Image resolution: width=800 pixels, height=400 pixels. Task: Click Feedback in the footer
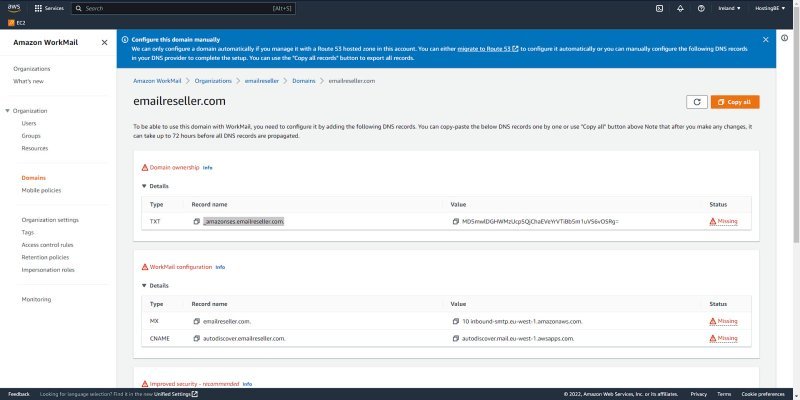[x=19, y=394]
